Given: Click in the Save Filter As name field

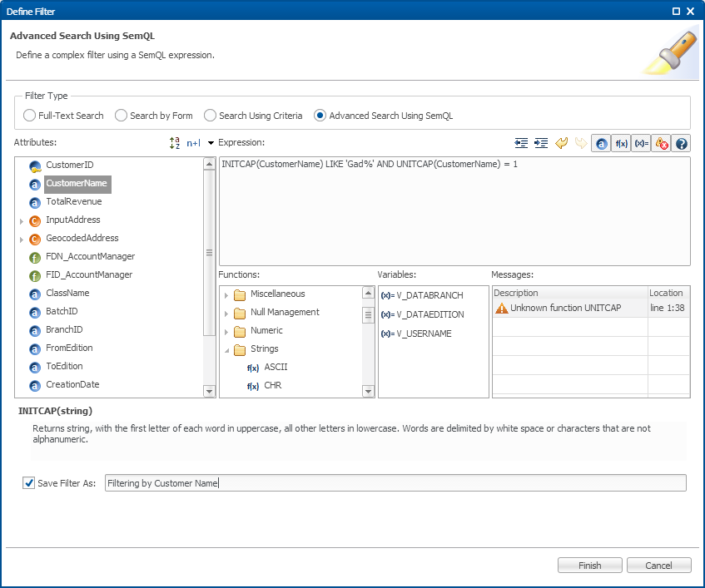Looking at the screenshot, I should tap(395, 483).
